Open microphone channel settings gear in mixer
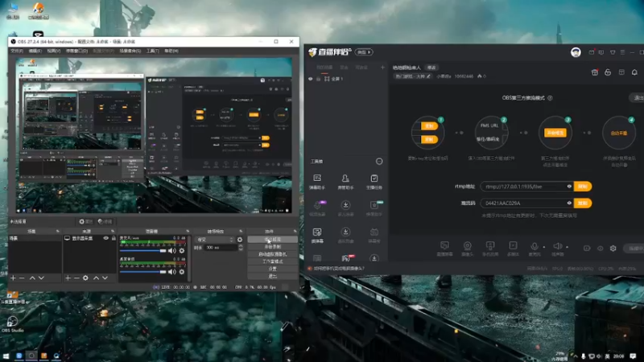644x362 pixels. [x=182, y=251]
